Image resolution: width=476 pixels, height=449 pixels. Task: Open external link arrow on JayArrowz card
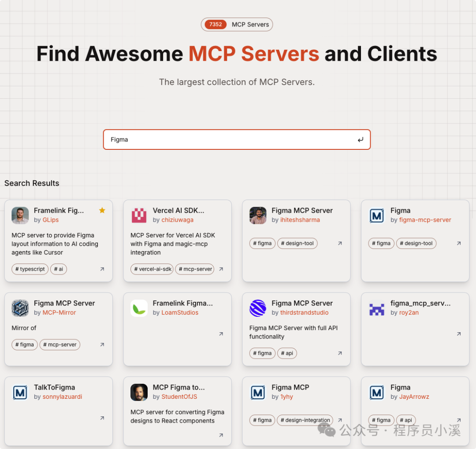pos(459,420)
